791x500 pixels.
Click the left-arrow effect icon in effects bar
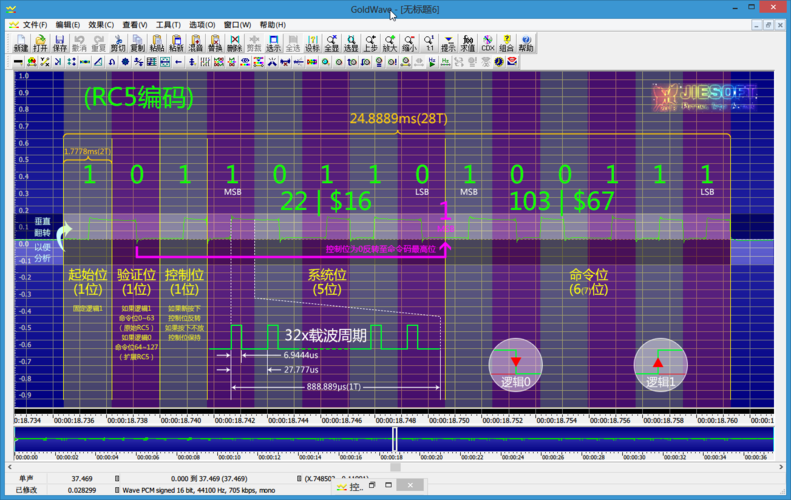pos(179,62)
